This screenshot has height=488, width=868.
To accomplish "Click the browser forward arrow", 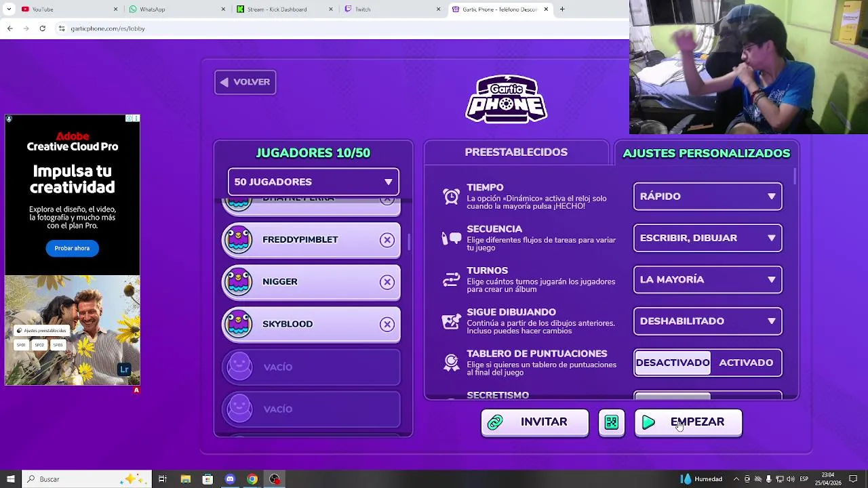I will point(26,28).
